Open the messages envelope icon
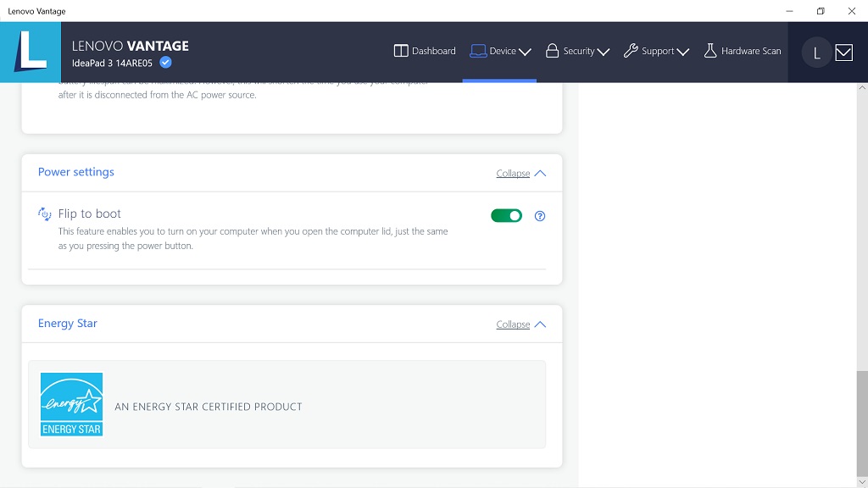This screenshot has width=868, height=488. click(x=843, y=53)
